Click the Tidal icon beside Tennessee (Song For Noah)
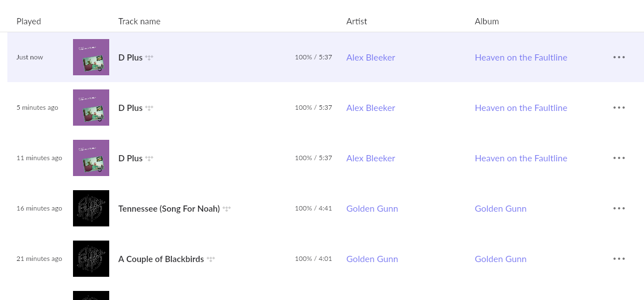Screen dimensions: 644x300 pos(227,209)
